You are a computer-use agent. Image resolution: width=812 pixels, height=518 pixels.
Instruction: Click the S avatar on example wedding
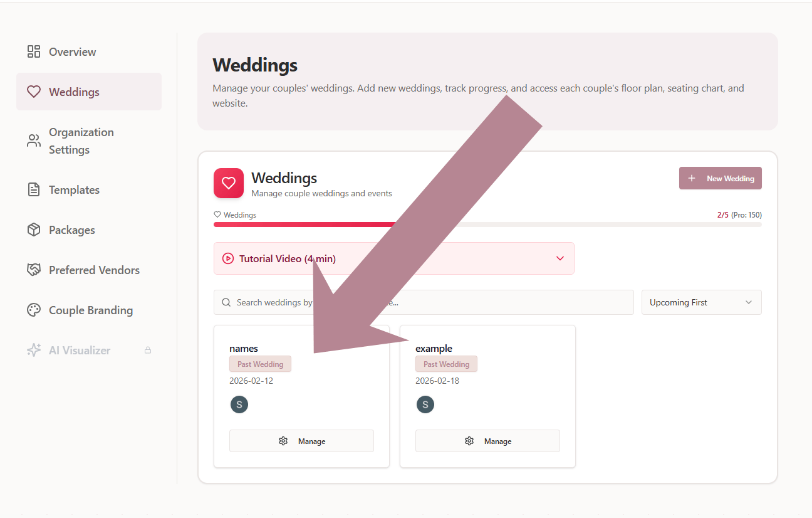tap(425, 404)
